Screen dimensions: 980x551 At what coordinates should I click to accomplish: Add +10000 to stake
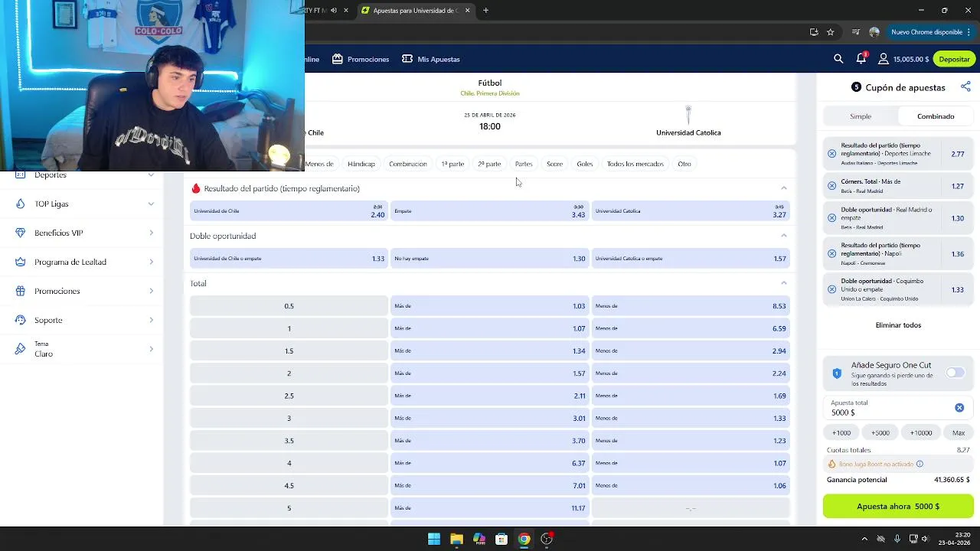click(x=921, y=432)
